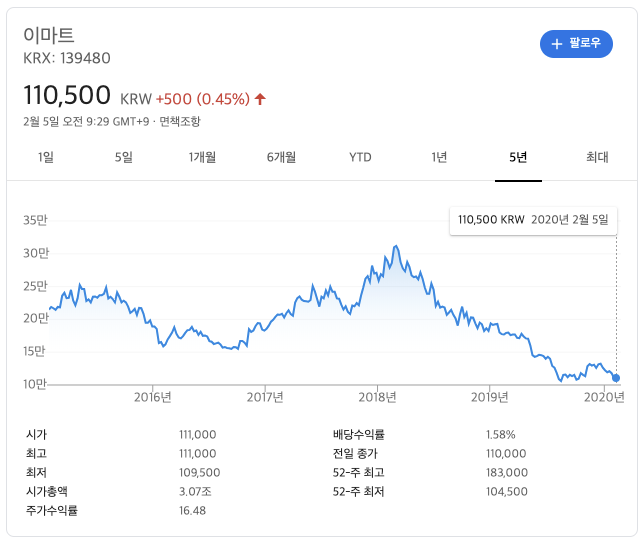
Task: Click the red up-arrow price change icon
Action: pyautogui.click(x=260, y=99)
